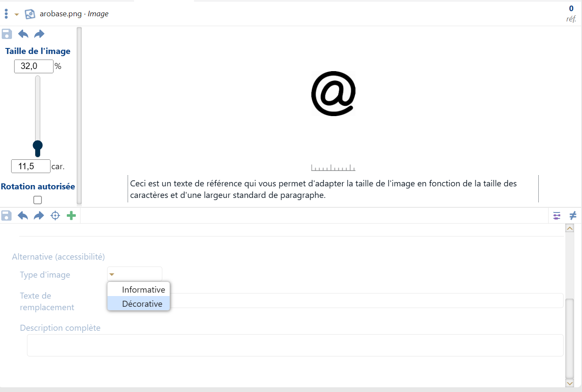Select Informative from the list
This screenshot has width=582, height=392.
(143, 290)
